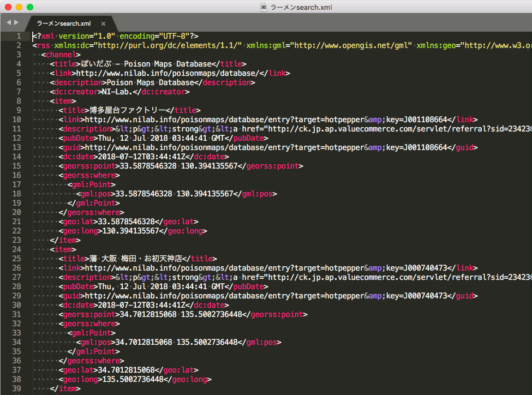Click opening gml:Point tag on line 17
Viewport: 532px width, 395px height.
pyautogui.click(x=91, y=184)
